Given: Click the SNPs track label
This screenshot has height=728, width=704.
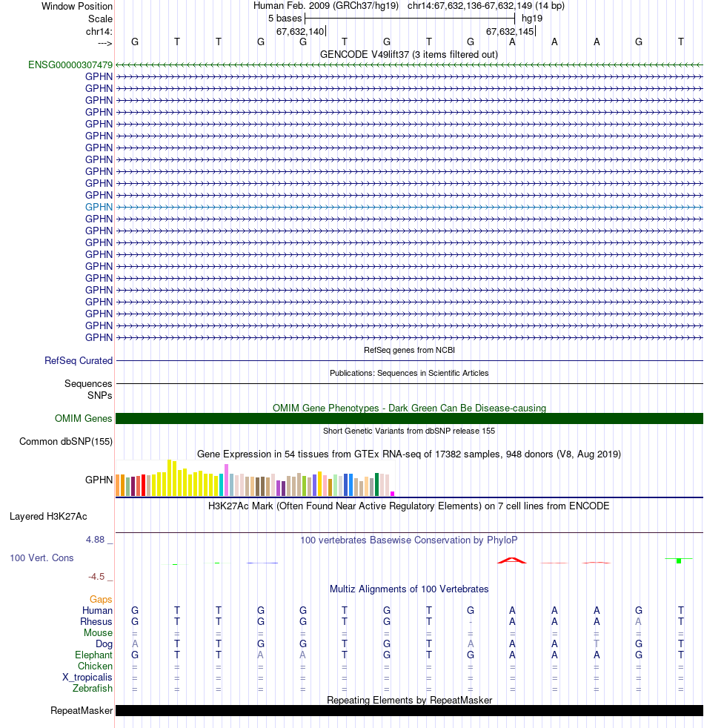Looking at the screenshot, I should coord(100,396).
